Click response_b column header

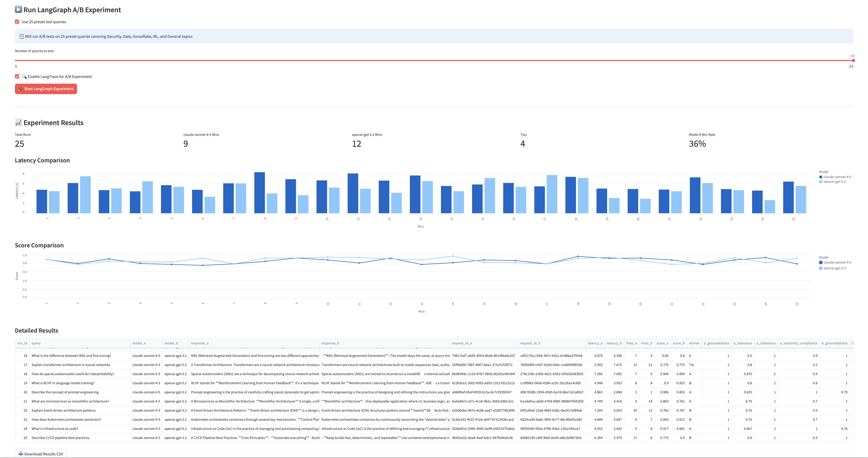pos(330,343)
